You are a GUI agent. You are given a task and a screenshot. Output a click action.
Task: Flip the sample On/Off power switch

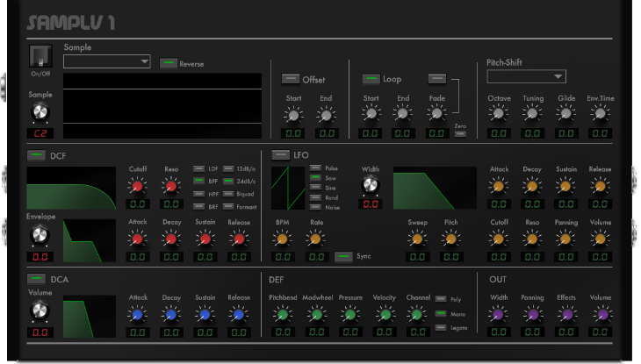pos(40,56)
